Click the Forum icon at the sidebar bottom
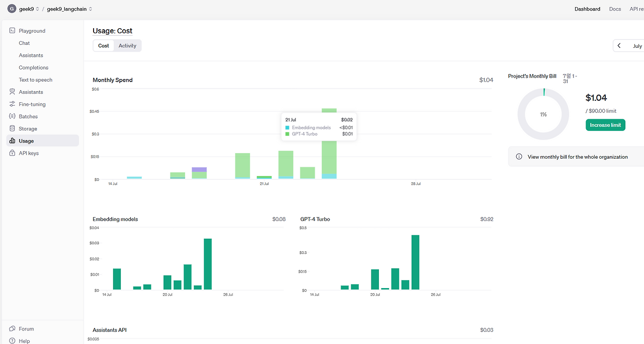 [x=13, y=329]
